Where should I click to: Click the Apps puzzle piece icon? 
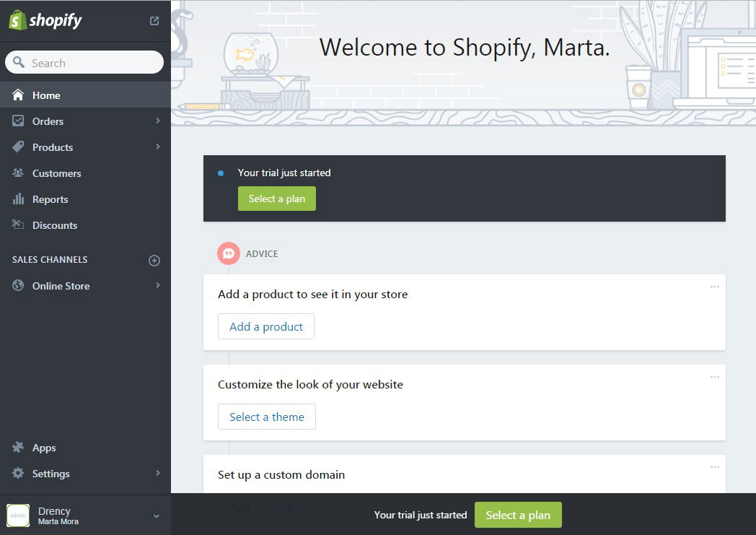(x=18, y=447)
